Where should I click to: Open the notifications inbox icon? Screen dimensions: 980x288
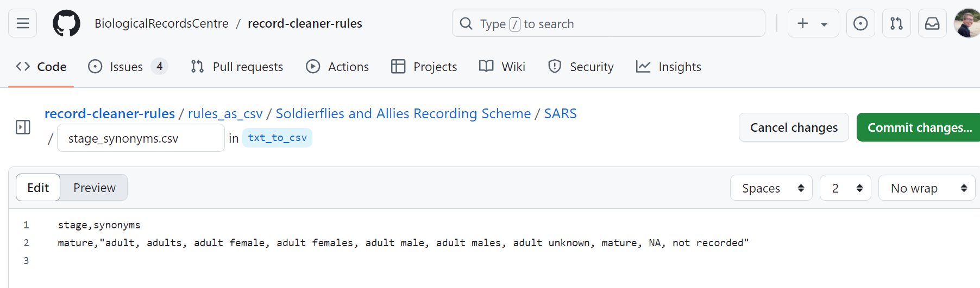point(932,23)
